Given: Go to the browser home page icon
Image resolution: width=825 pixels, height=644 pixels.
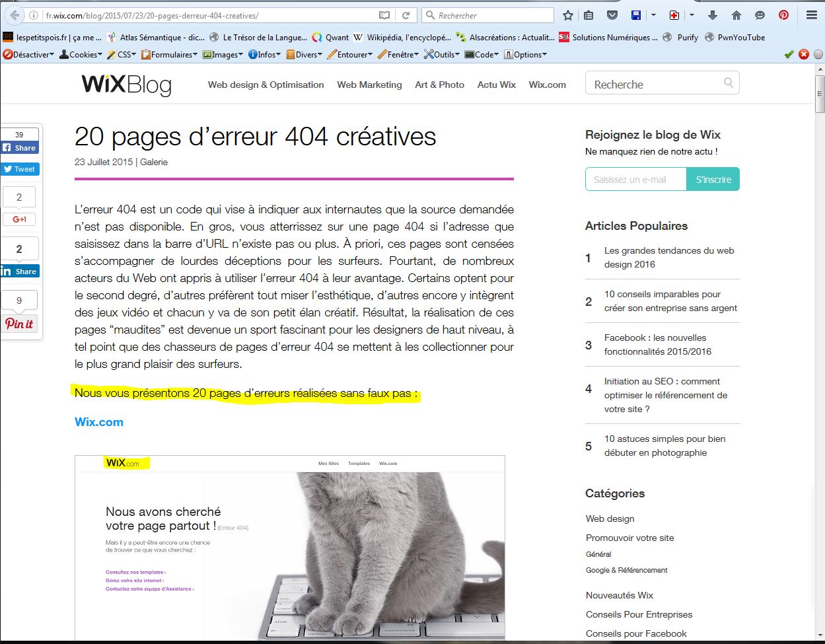Looking at the screenshot, I should [736, 15].
